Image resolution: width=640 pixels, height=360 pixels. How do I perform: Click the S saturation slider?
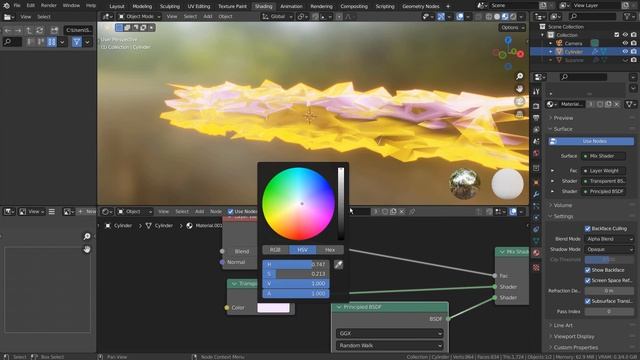(296, 274)
